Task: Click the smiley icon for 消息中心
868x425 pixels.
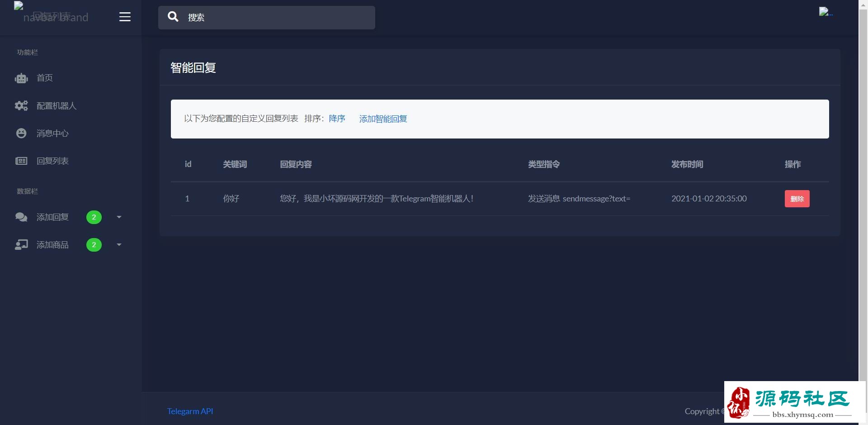Action: pos(21,134)
